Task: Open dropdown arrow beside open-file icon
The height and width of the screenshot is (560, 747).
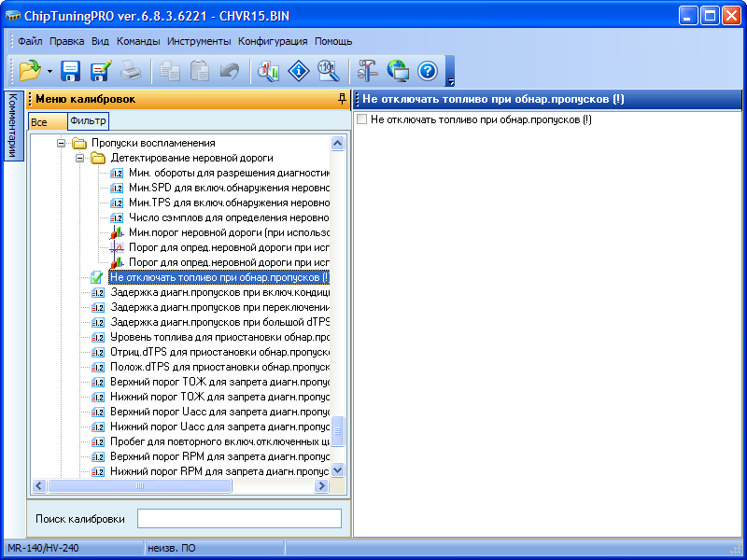Action: [x=49, y=72]
